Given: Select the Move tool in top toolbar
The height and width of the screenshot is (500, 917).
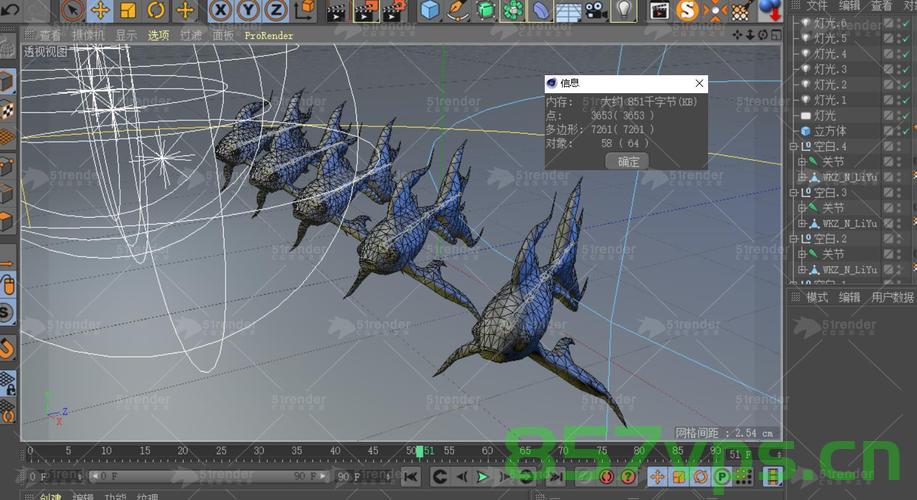Looking at the screenshot, I should coord(100,10).
